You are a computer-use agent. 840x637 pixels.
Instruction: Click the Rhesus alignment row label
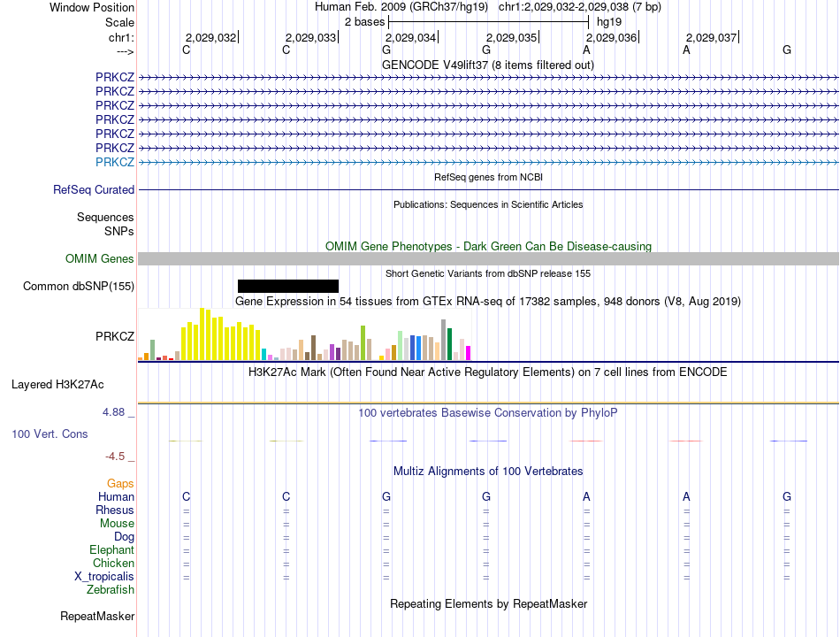pos(115,510)
